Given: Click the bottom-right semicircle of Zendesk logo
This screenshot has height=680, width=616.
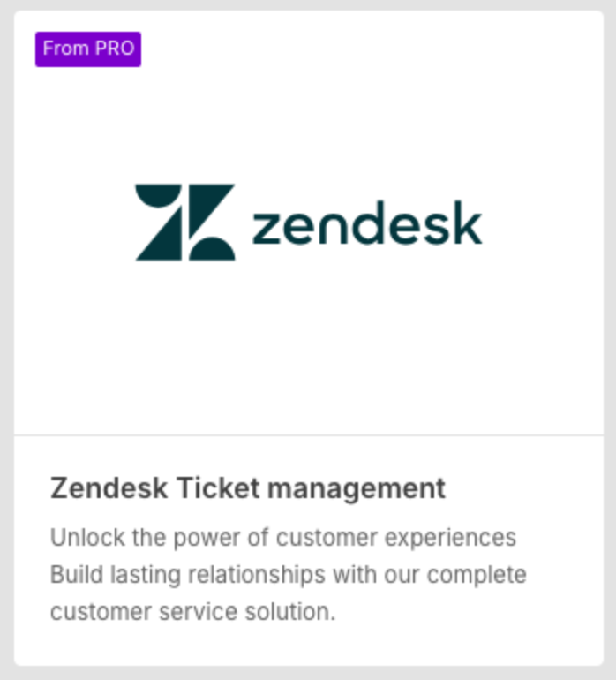Looking at the screenshot, I should (212, 249).
